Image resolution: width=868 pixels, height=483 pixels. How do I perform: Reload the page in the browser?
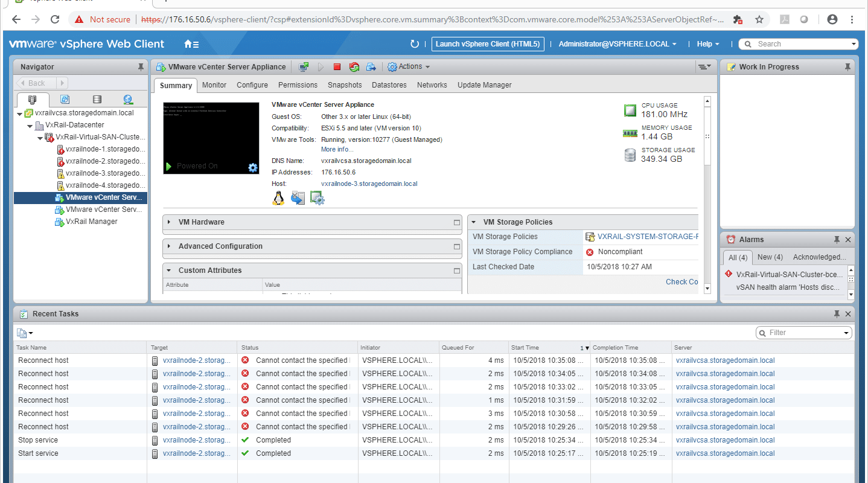pos(55,19)
